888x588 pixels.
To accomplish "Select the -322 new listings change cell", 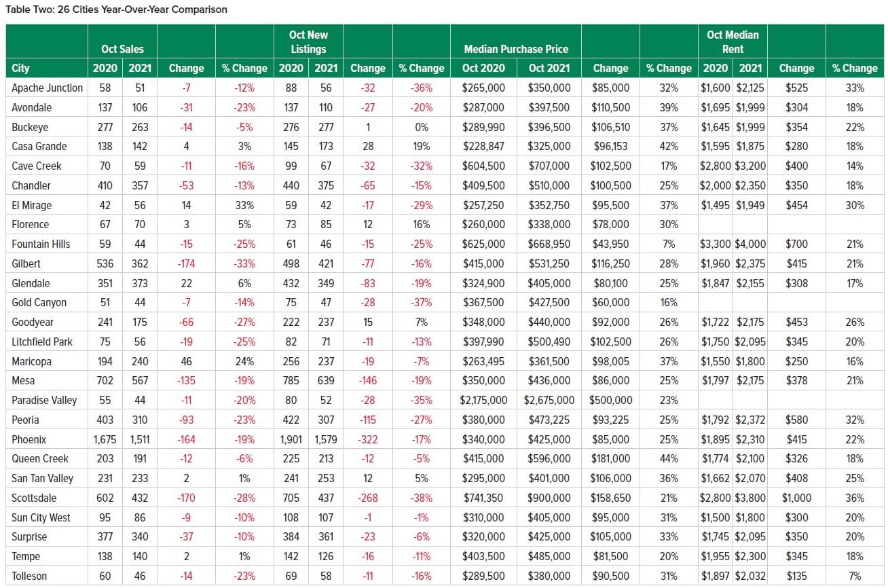I will point(367,439).
